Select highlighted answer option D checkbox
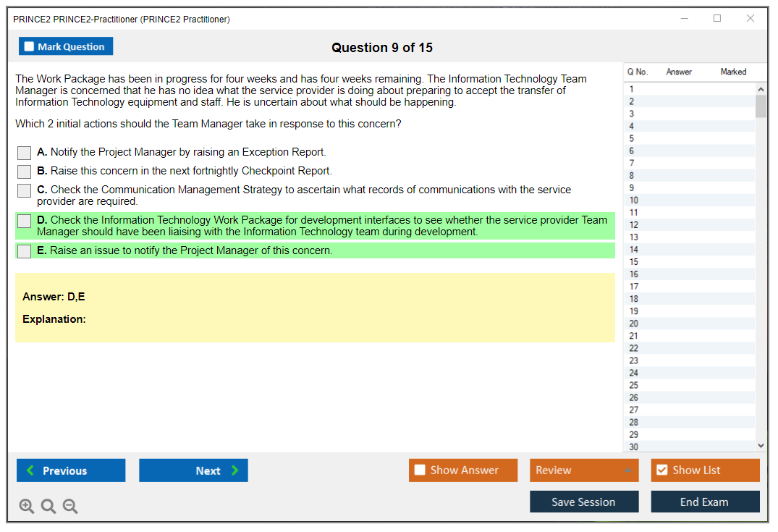 25,221
